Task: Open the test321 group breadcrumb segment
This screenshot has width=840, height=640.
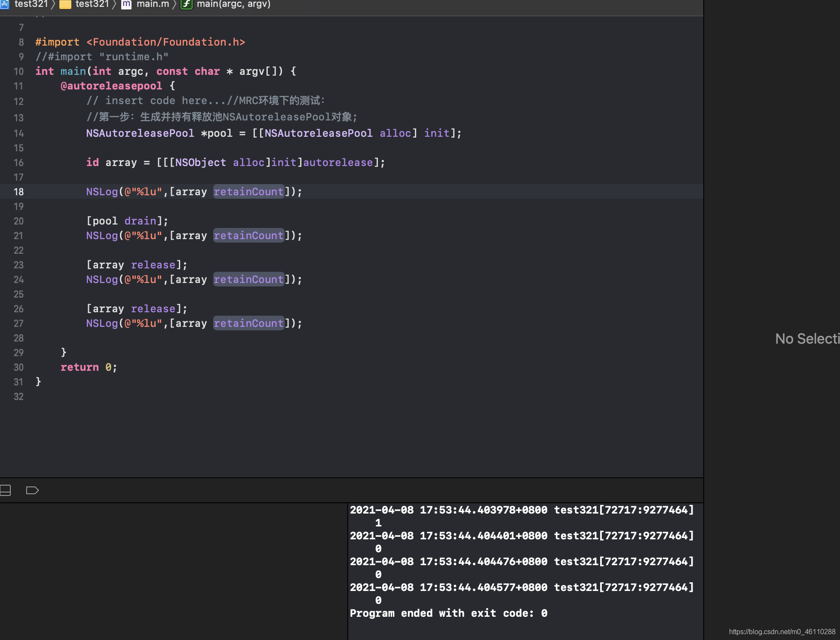Action: [92, 4]
